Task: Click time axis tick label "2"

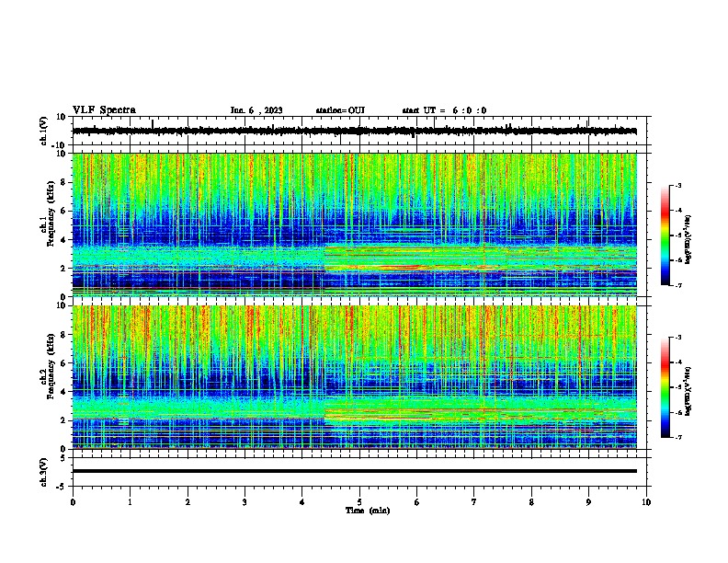Action: point(188,502)
